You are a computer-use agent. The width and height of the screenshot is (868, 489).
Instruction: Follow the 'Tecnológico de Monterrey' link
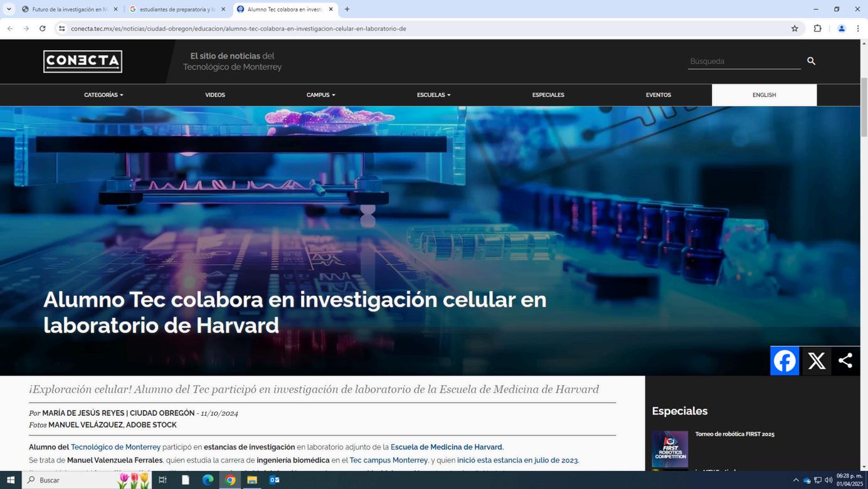(x=115, y=447)
